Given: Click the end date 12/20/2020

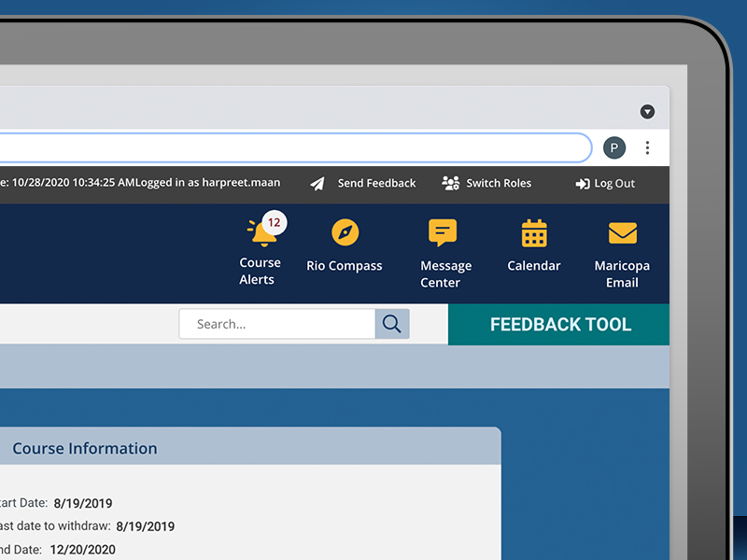Looking at the screenshot, I should [x=83, y=550].
